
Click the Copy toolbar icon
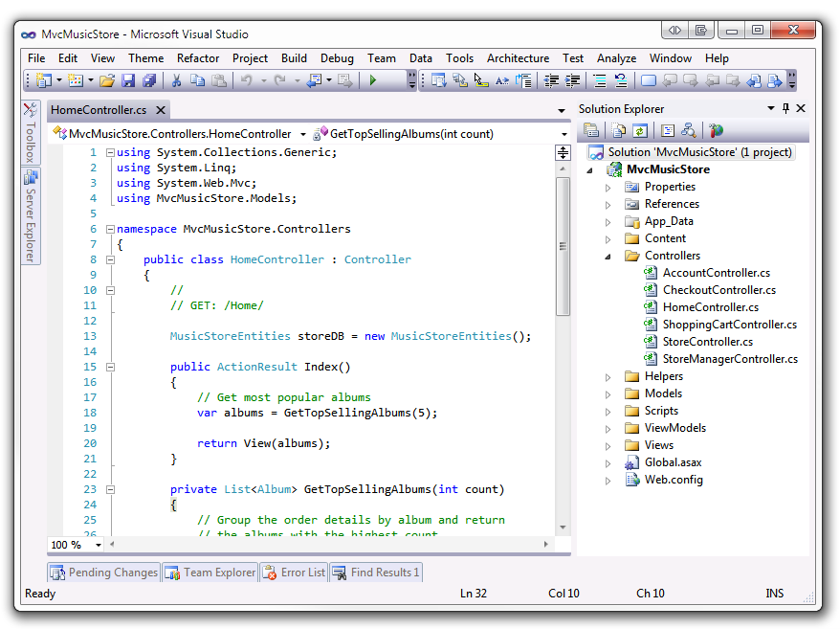click(x=198, y=80)
